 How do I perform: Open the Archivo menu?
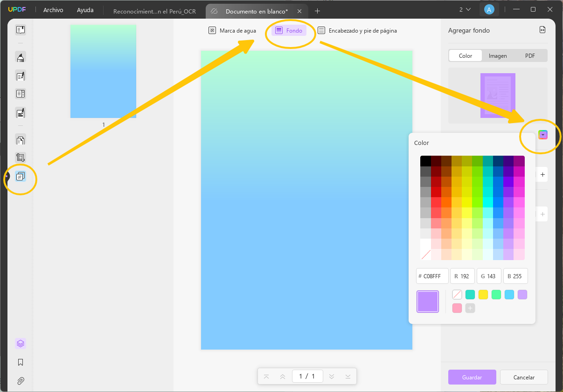click(53, 10)
